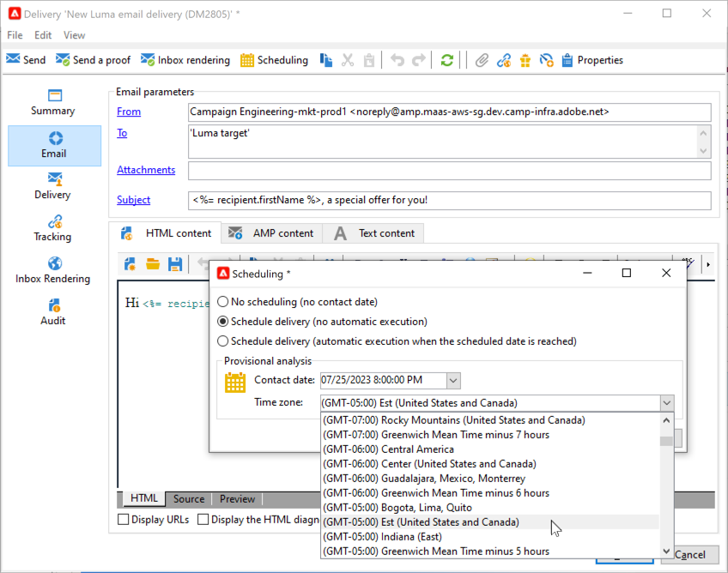Click the save floppy icon in editor toolbar

click(175, 264)
